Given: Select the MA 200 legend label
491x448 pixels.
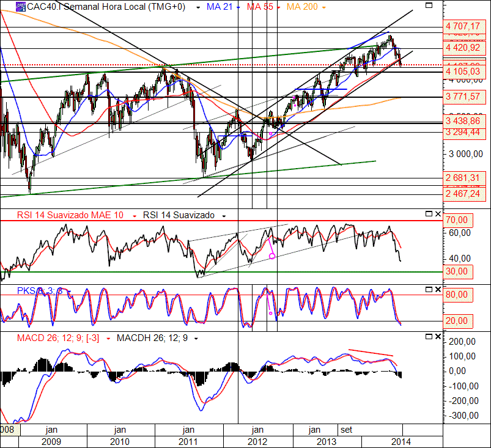Looking at the screenshot, I should (x=302, y=7).
